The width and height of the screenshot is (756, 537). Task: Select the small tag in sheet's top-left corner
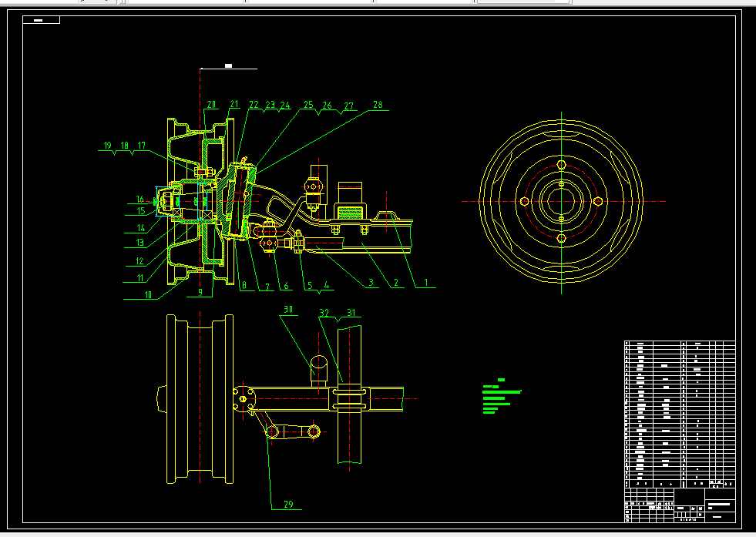(41, 20)
